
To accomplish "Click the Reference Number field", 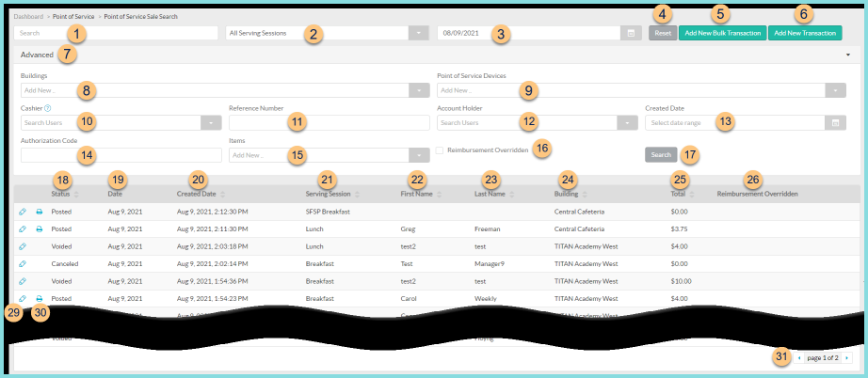I will tap(330, 122).
